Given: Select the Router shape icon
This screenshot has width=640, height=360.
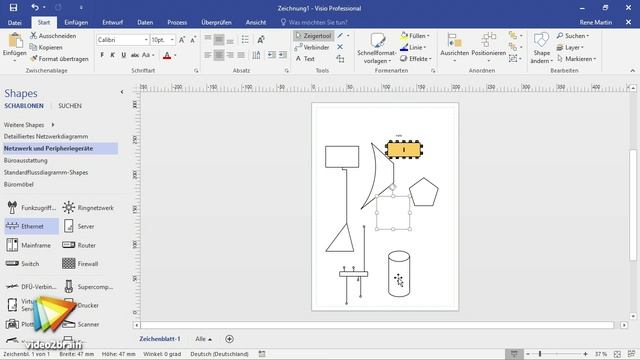Looking at the screenshot, I should tap(69, 245).
